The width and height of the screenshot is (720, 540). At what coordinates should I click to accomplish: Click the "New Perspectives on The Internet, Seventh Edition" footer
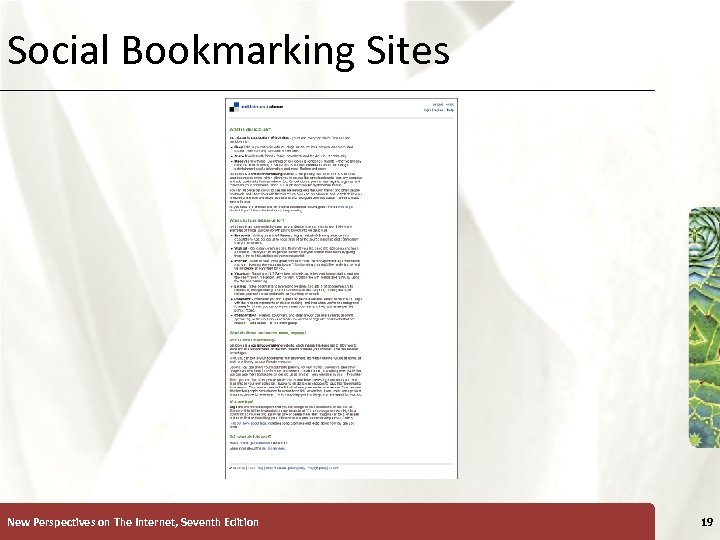point(133,522)
